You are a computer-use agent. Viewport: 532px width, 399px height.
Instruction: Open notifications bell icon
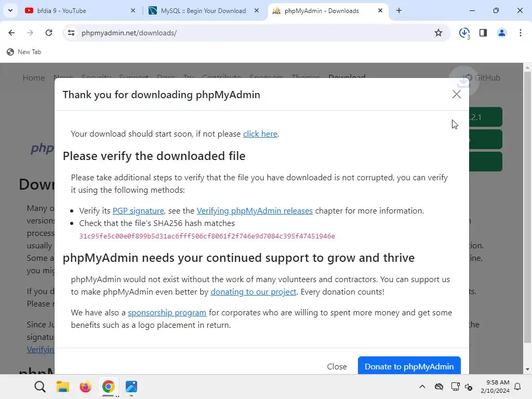click(x=518, y=387)
